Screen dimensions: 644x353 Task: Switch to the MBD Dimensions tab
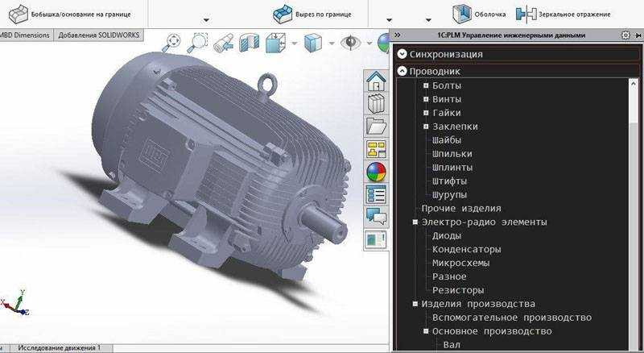coord(25,35)
